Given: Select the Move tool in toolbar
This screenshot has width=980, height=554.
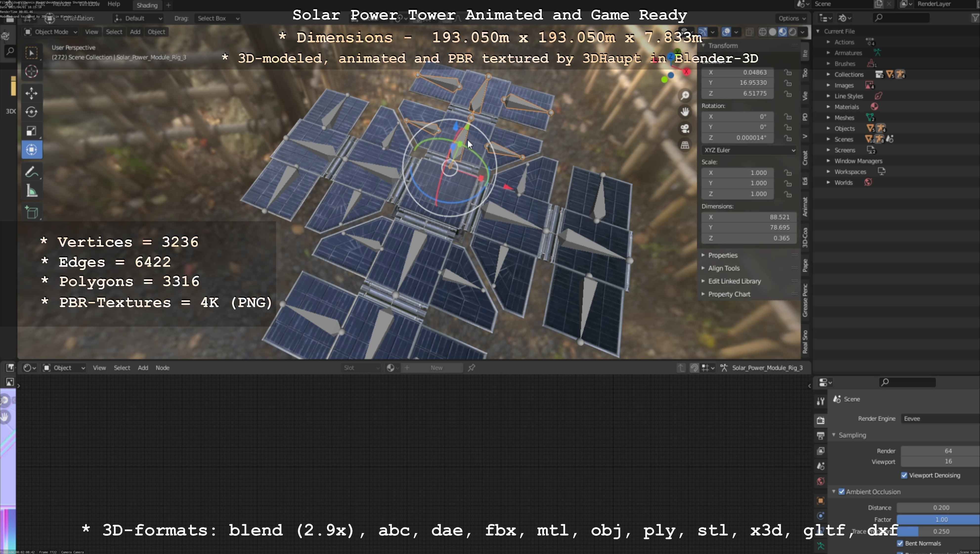Looking at the screenshot, I should [32, 93].
